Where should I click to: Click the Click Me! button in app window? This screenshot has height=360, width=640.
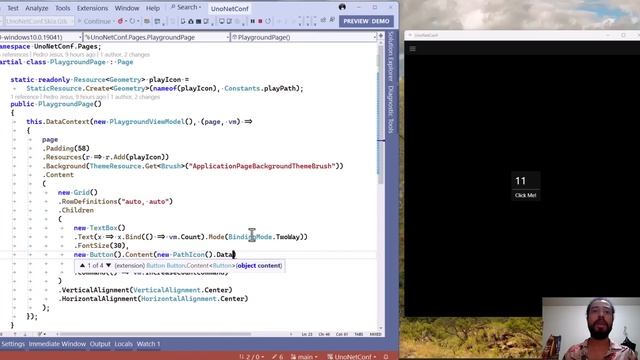click(525, 196)
